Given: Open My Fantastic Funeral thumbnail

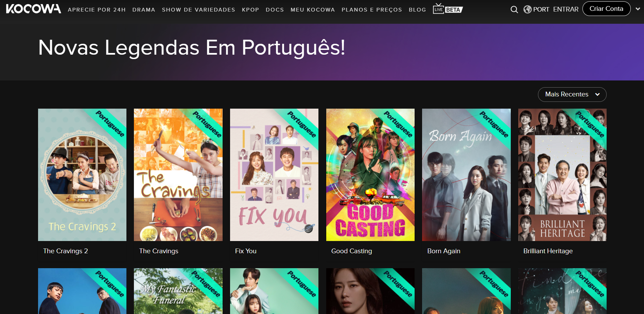Looking at the screenshot, I should pyautogui.click(x=178, y=291).
